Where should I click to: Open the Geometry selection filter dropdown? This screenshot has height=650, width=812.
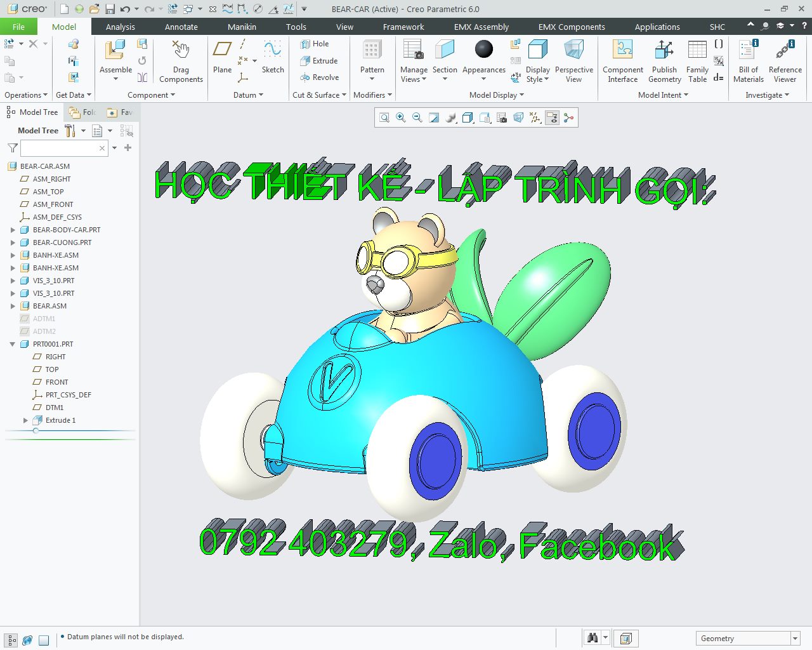coord(794,639)
